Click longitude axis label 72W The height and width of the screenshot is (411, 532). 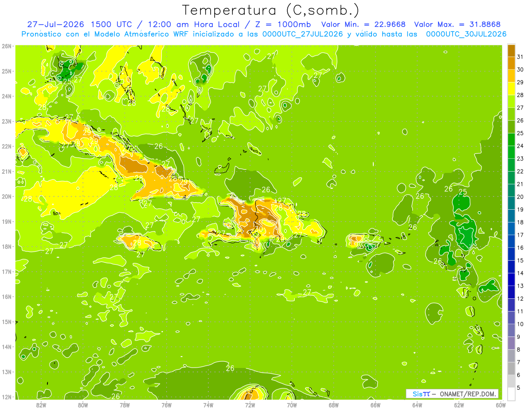(250, 405)
